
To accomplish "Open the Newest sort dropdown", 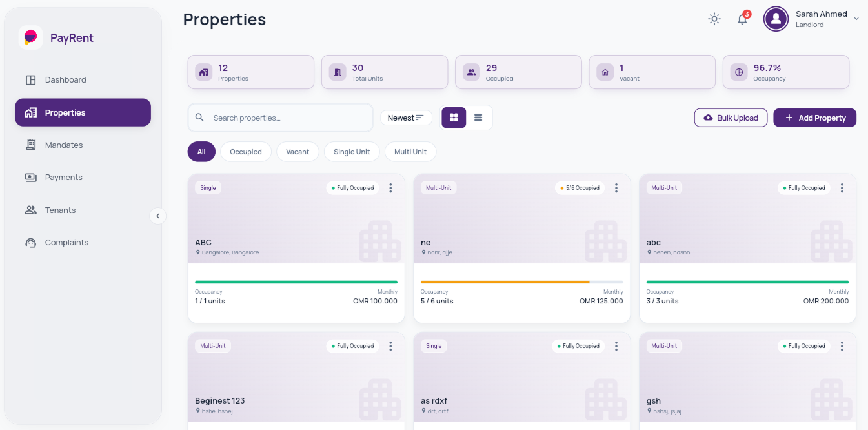I will (406, 118).
